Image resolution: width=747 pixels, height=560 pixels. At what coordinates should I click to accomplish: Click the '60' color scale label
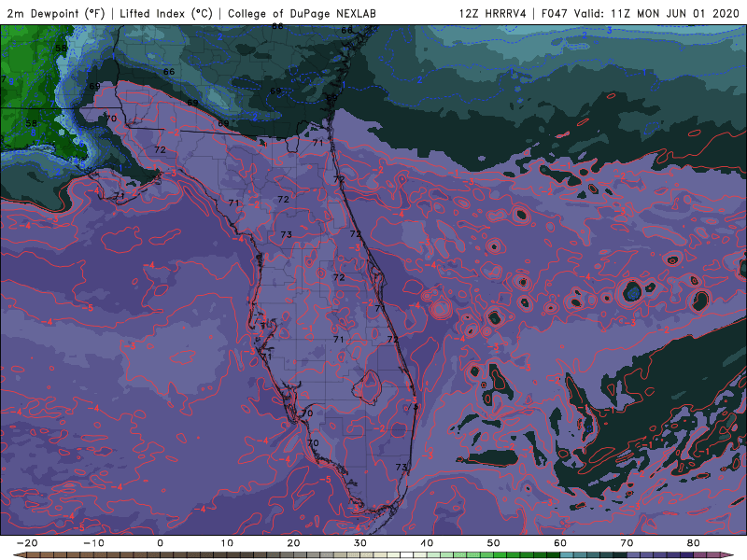(x=560, y=543)
